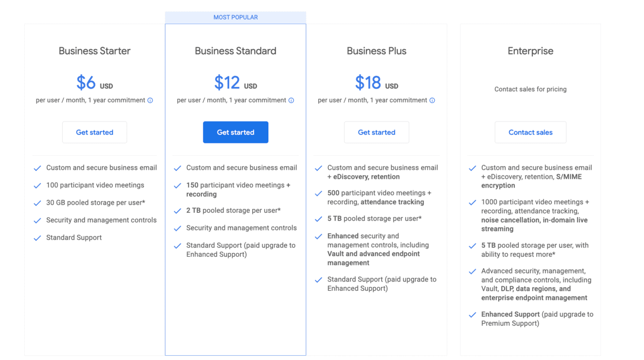Click checkmark beside Vault and advanced endpoint management
This screenshot has width=644, height=360.
319,236
